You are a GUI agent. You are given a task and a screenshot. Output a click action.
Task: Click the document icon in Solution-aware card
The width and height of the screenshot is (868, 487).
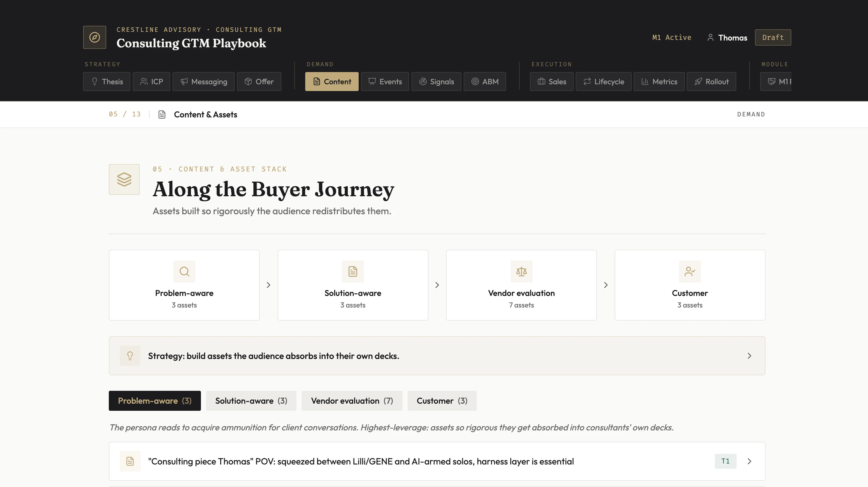[x=353, y=272]
